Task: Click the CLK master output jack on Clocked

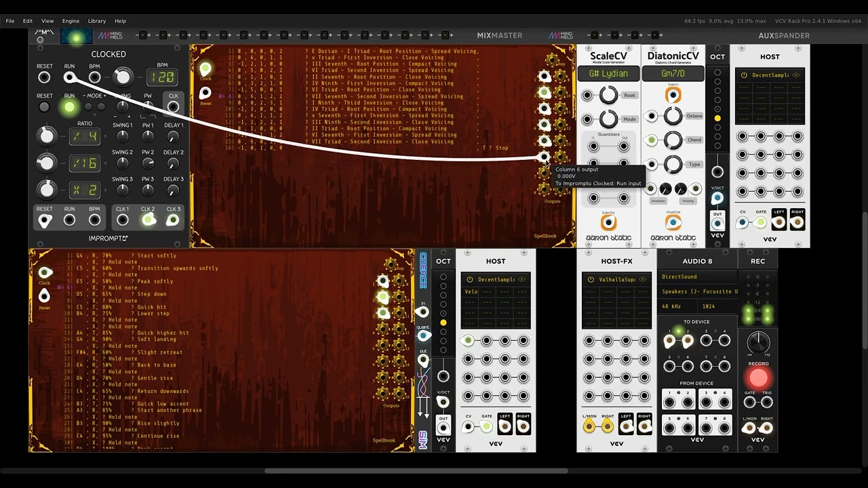Action: coord(173,107)
